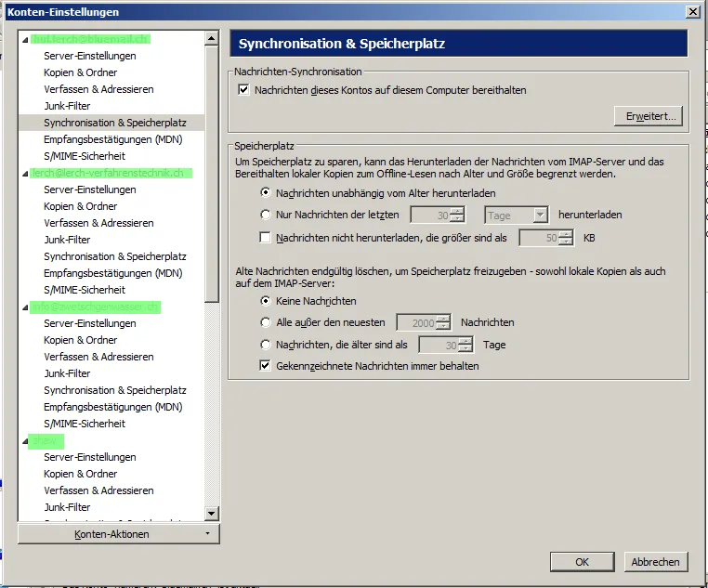Click the Erweitert... button
The height and width of the screenshot is (588, 708).
(x=648, y=116)
